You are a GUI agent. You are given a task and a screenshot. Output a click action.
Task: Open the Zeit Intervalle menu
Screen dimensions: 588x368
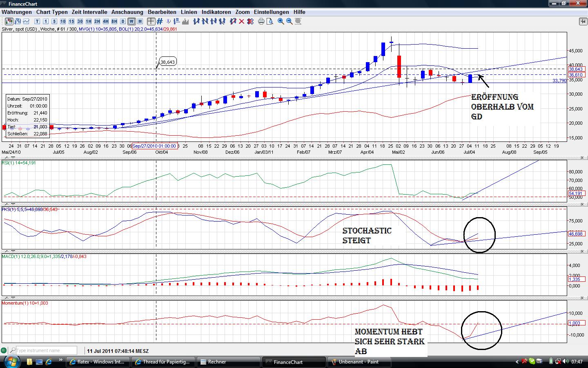click(x=89, y=12)
